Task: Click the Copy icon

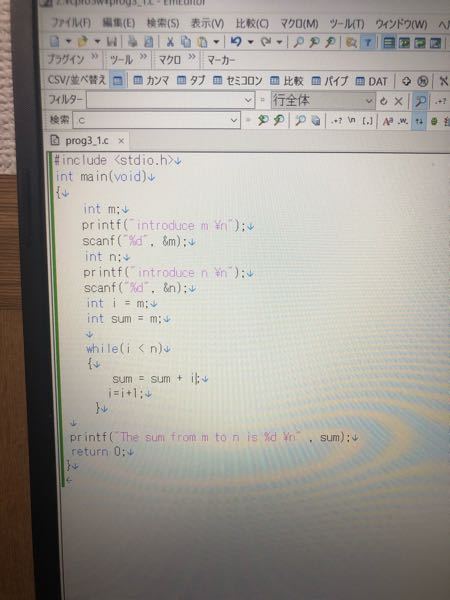Action: point(186,42)
